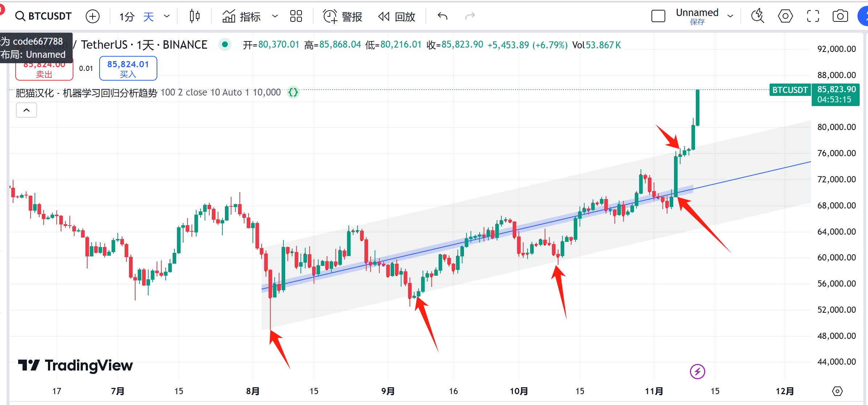Toggle fullscreen mode
The width and height of the screenshot is (868, 405).
[813, 16]
